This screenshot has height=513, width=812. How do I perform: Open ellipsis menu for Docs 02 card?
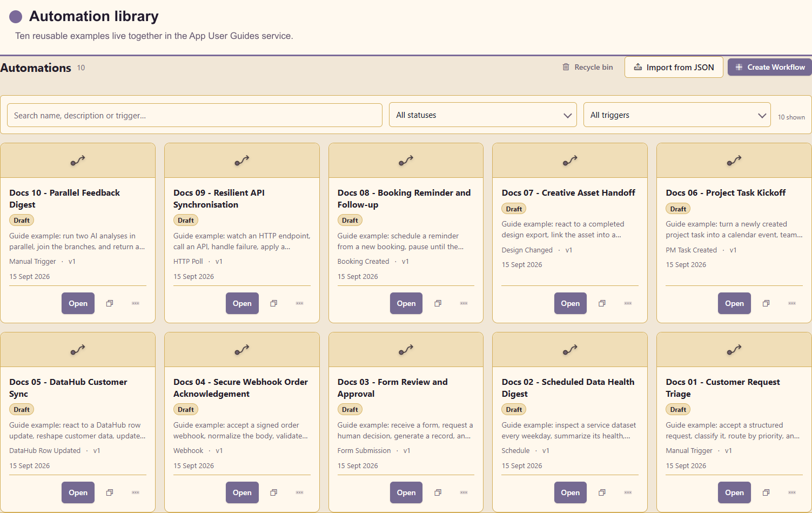[628, 492]
